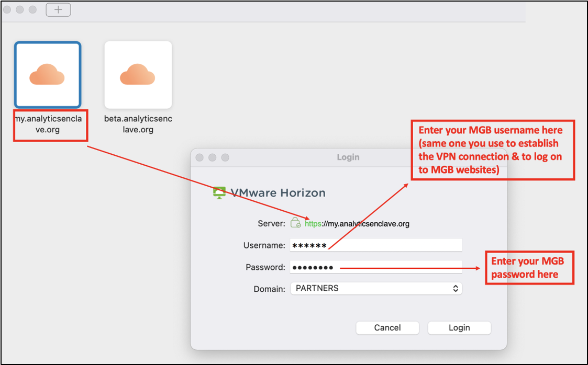Image resolution: width=588 pixels, height=365 pixels.
Task: Click the Login dialog title text
Action: [348, 157]
